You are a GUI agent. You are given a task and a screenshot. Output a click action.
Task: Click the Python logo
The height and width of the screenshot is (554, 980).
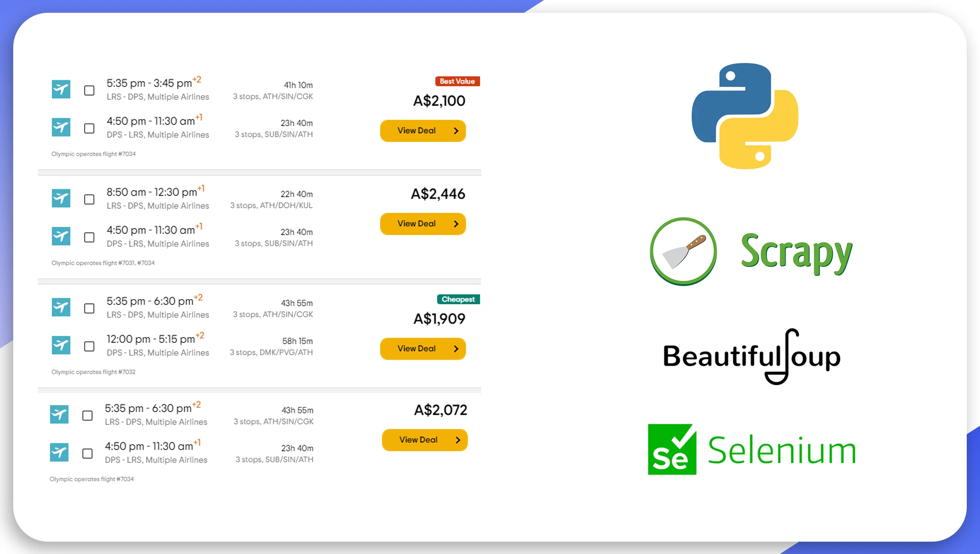pyautogui.click(x=745, y=116)
